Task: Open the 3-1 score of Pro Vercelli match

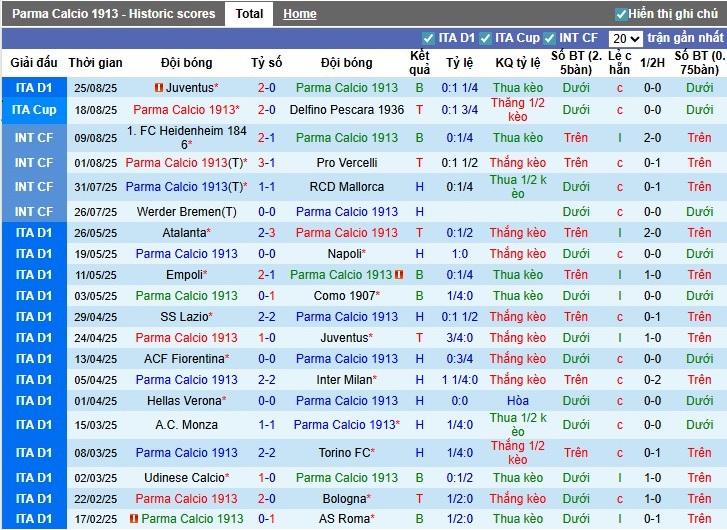Action: coord(267,163)
